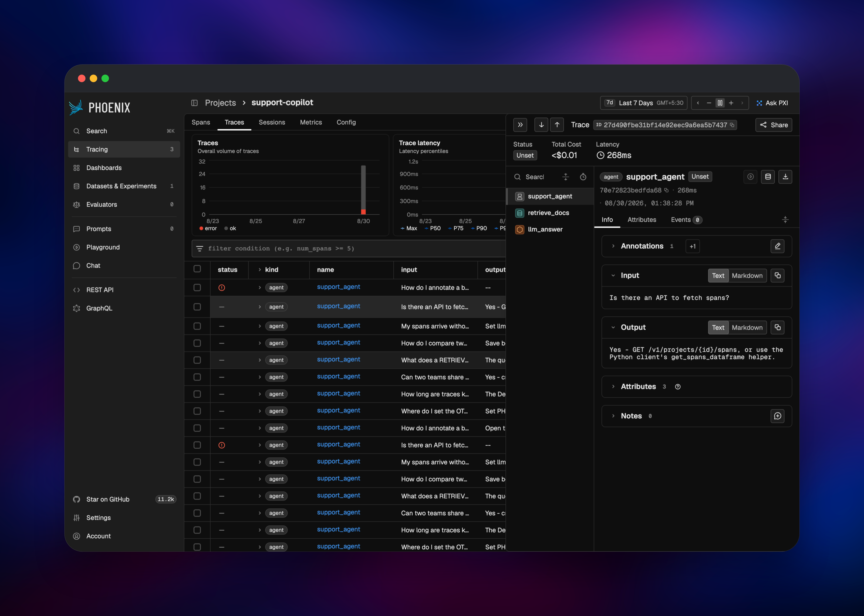Expand the Notes section
864x616 pixels.
pos(613,416)
